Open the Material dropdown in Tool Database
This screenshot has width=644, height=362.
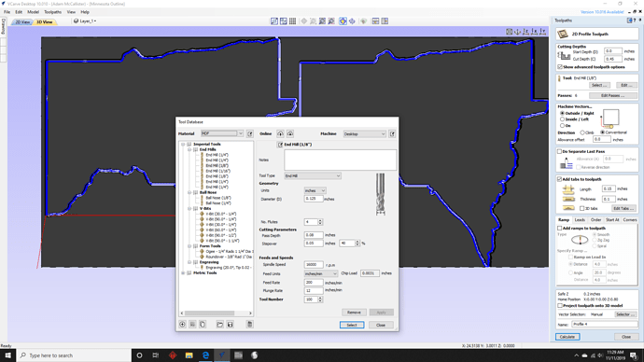pyautogui.click(x=222, y=133)
